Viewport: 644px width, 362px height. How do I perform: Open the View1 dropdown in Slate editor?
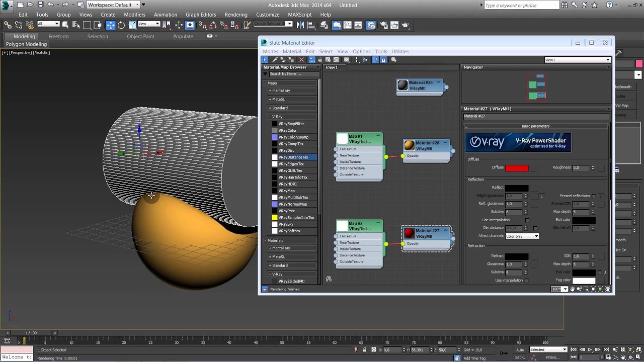(578, 60)
